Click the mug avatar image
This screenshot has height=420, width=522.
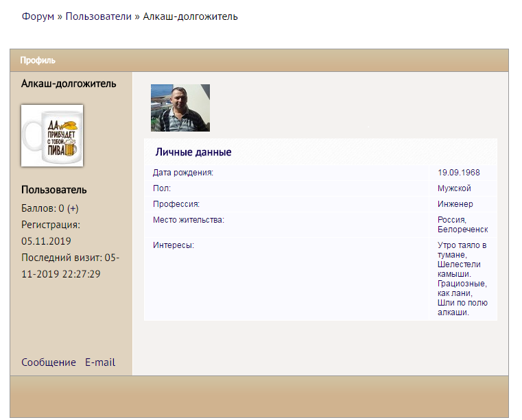52,135
